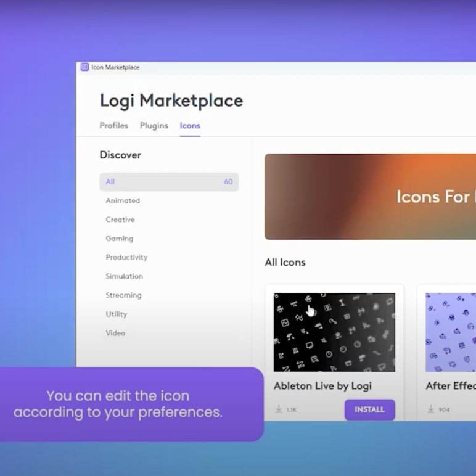Show Gaming icon packs
This screenshot has height=476, width=476.
(x=120, y=239)
